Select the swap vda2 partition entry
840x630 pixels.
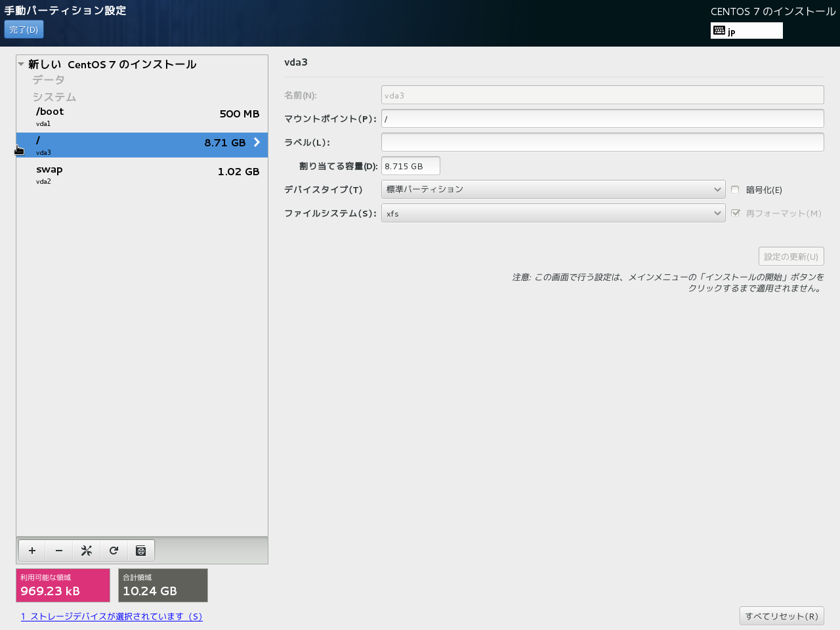(142, 174)
